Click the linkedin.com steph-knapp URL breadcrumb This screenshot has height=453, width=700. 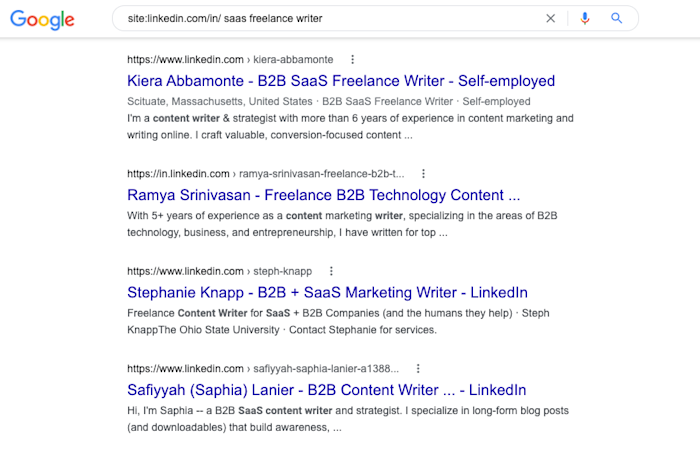coord(219,271)
